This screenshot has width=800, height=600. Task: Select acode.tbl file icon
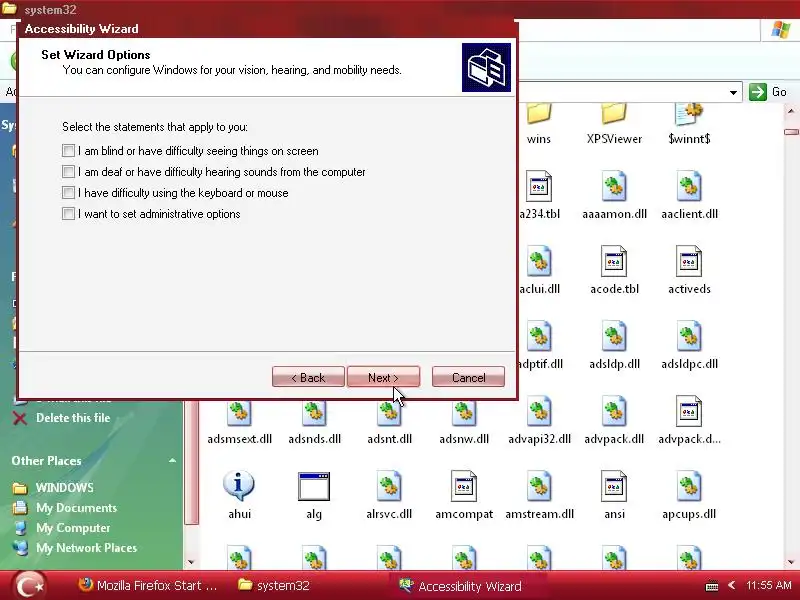(x=614, y=261)
